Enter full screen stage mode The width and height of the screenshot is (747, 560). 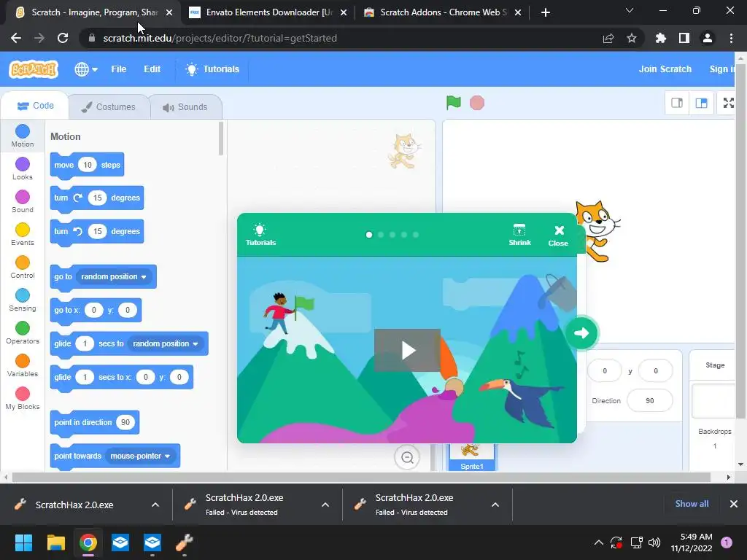pyautogui.click(x=729, y=103)
